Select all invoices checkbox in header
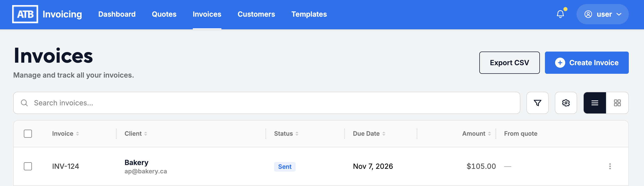644x186 pixels. pos(28,134)
